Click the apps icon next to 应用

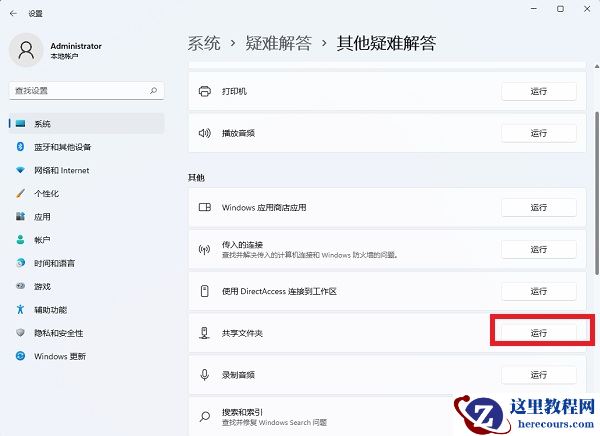coord(20,217)
